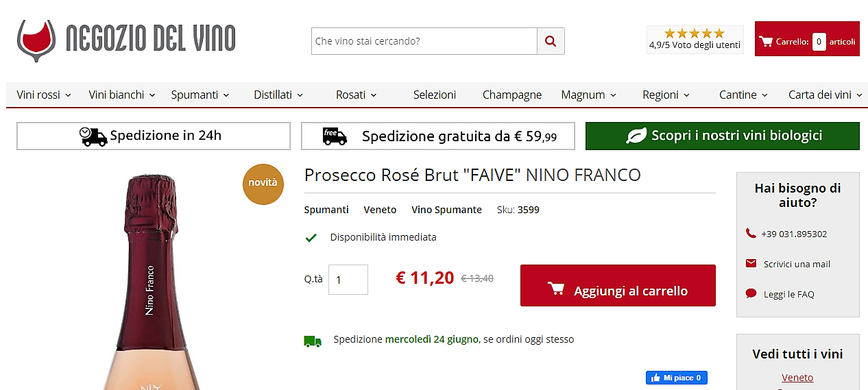868x390 pixels.
Task: Follow the Veneto link under Vedi tutti i vini
Action: coord(797,378)
